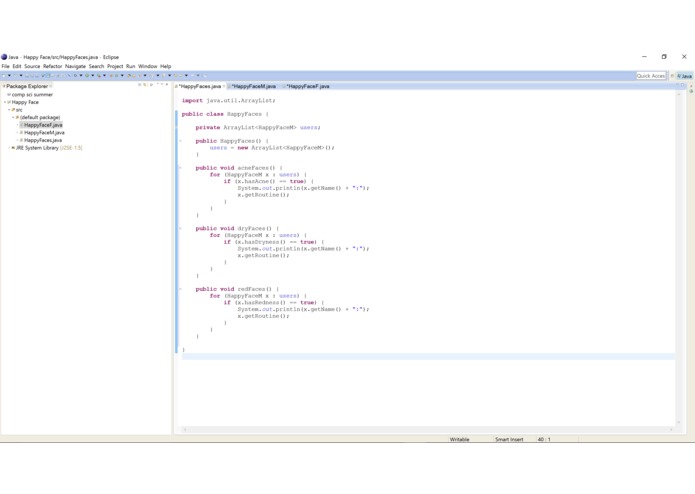This screenshot has height=494, width=695.
Task: Toggle Link with Editor in Package Explorer
Action: [145, 84]
